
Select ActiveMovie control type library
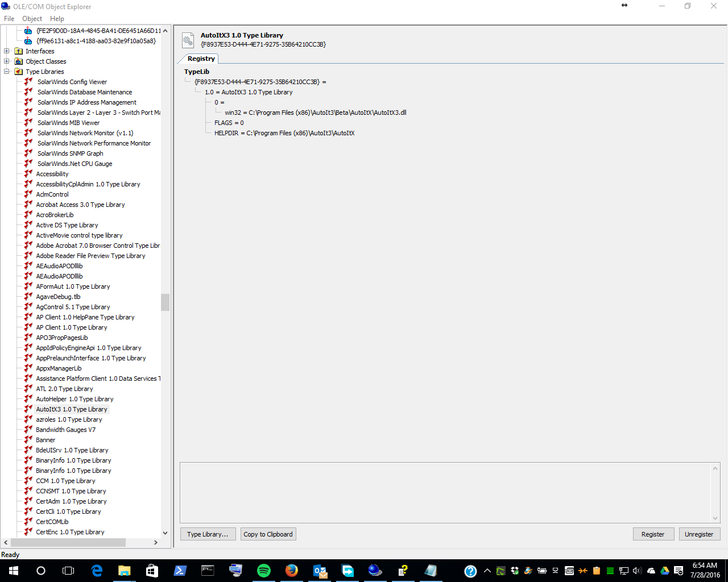[x=79, y=235]
